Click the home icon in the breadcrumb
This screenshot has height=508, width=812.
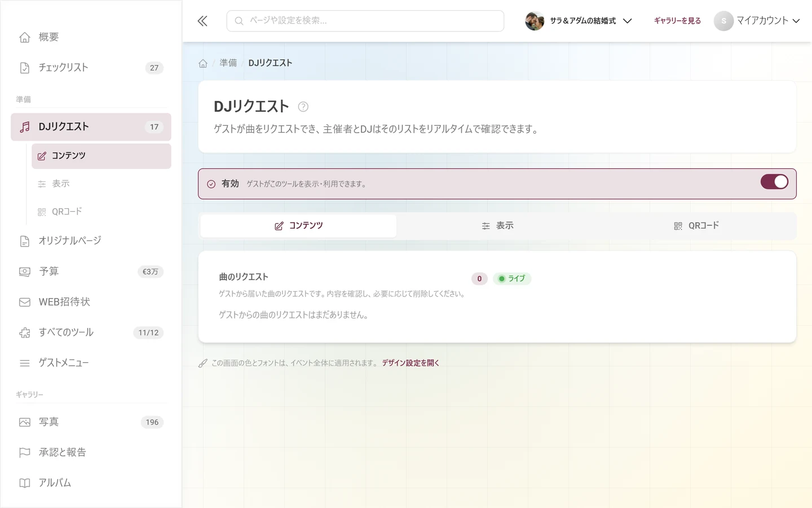(203, 63)
